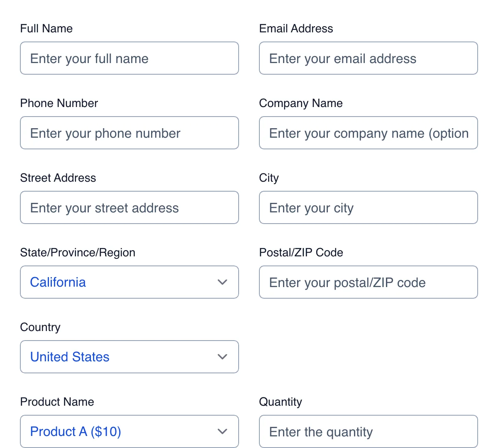
Task: Focus the Street Address text field
Action: [129, 207]
